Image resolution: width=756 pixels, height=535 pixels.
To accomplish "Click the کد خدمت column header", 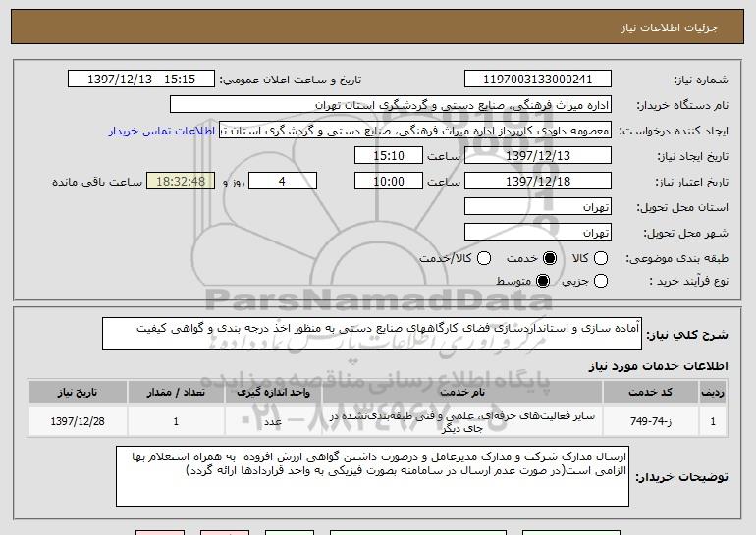I will (x=650, y=393).
